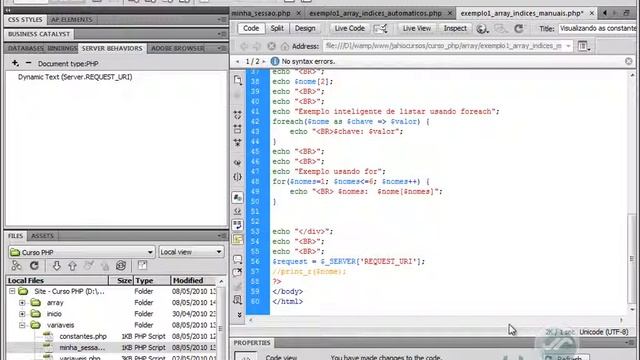
Task: Toggle Live Code button
Action: (x=349, y=28)
